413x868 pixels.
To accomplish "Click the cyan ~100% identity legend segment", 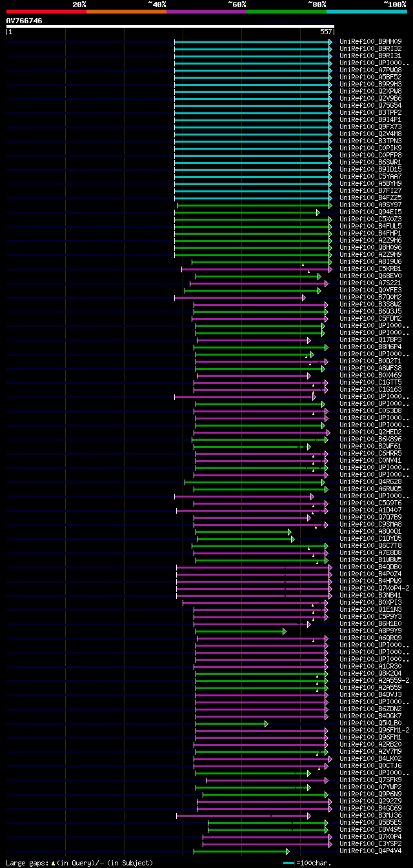I will point(367,11).
